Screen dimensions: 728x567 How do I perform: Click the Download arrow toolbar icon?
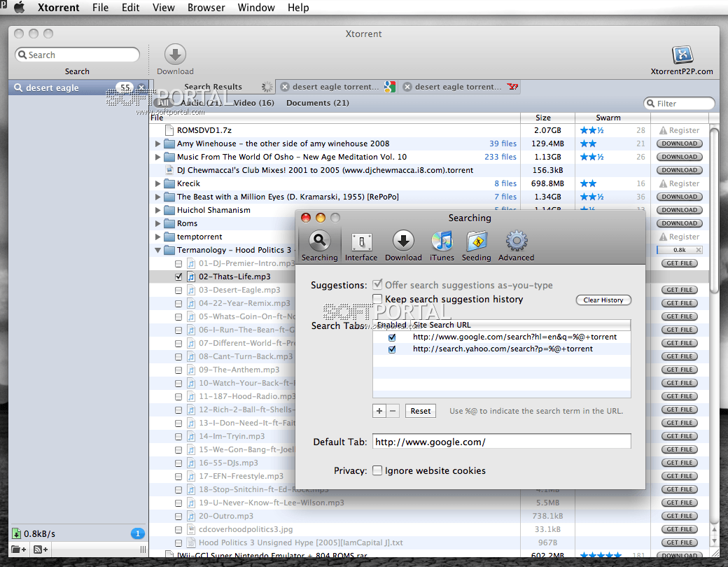(x=175, y=55)
